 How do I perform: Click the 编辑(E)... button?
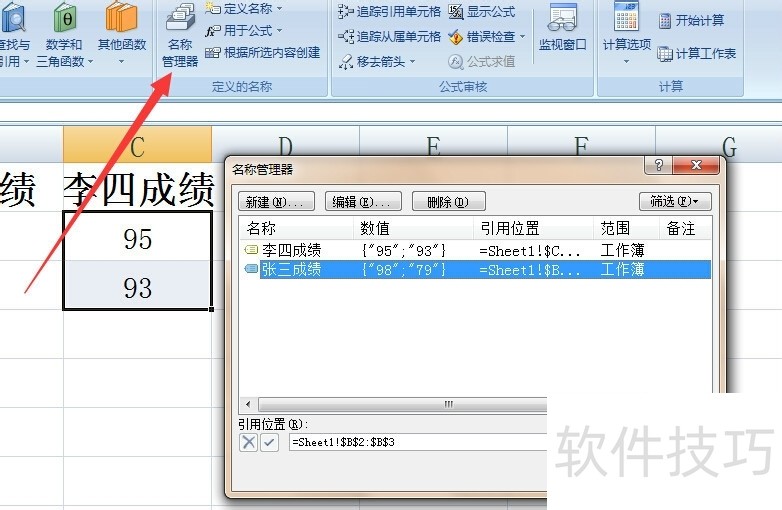coord(363,201)
